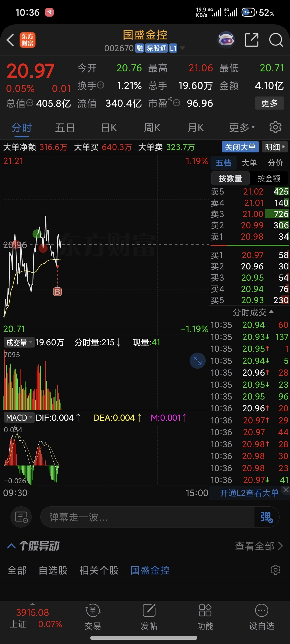The width and height of the screenshot is (290, 644).
Task: Select 大单 tab in side panel
Action: [249, 163]
